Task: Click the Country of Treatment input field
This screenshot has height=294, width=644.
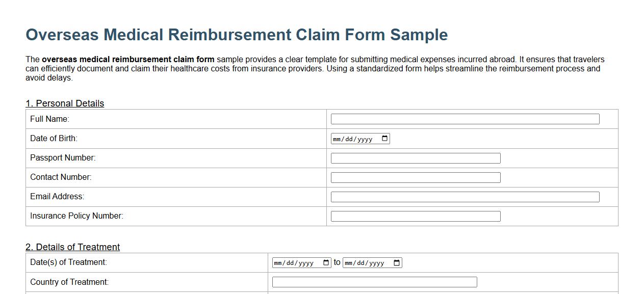Action: pyautogui.click(x=375, y=282)
